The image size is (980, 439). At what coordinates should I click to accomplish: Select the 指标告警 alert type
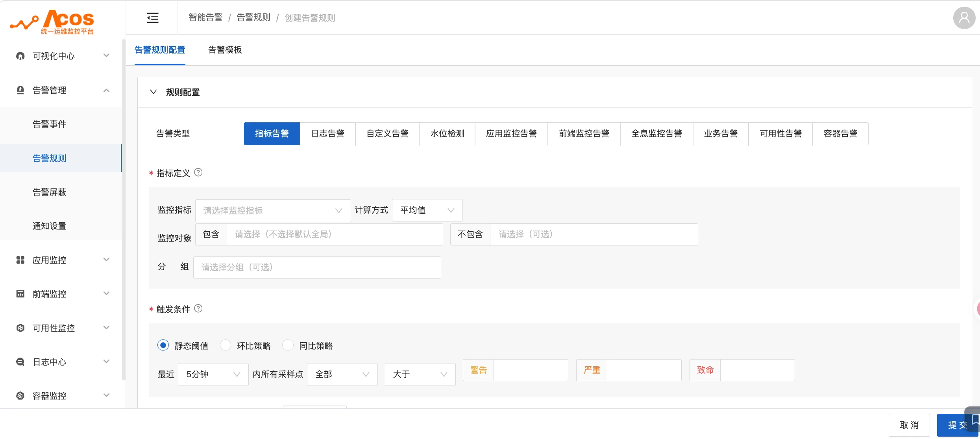[x=272, y=134]
